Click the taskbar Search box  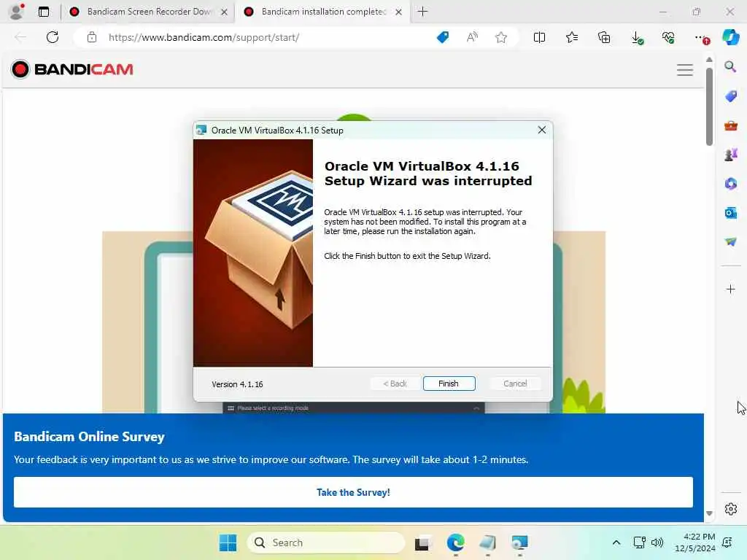coord(326,542)
